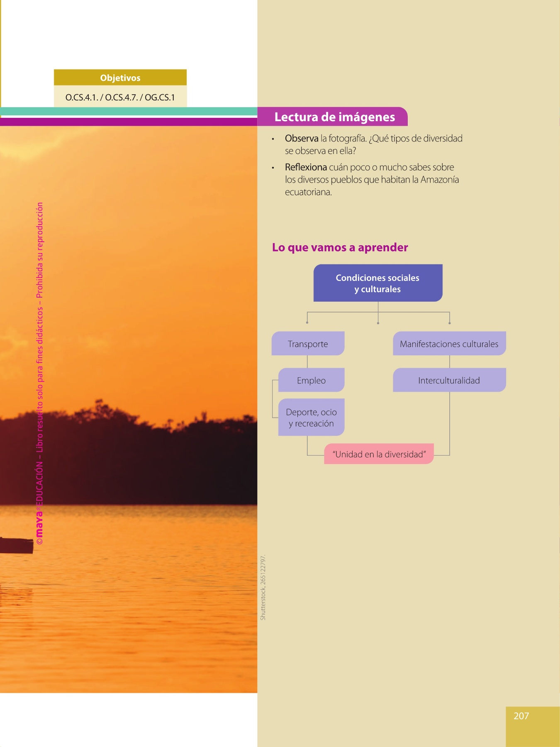
Task: Click the boat silhouette on the water
Action: point(17,545)
